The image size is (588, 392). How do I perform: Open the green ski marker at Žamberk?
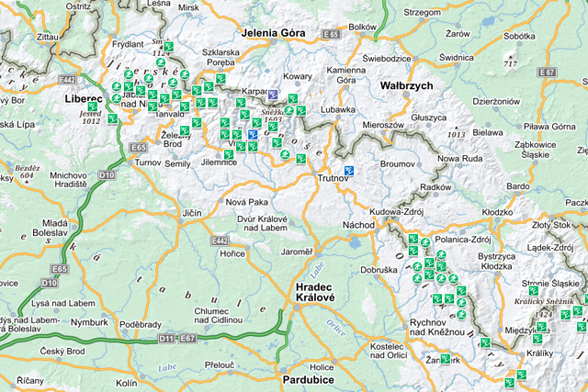tap(445, 359)
